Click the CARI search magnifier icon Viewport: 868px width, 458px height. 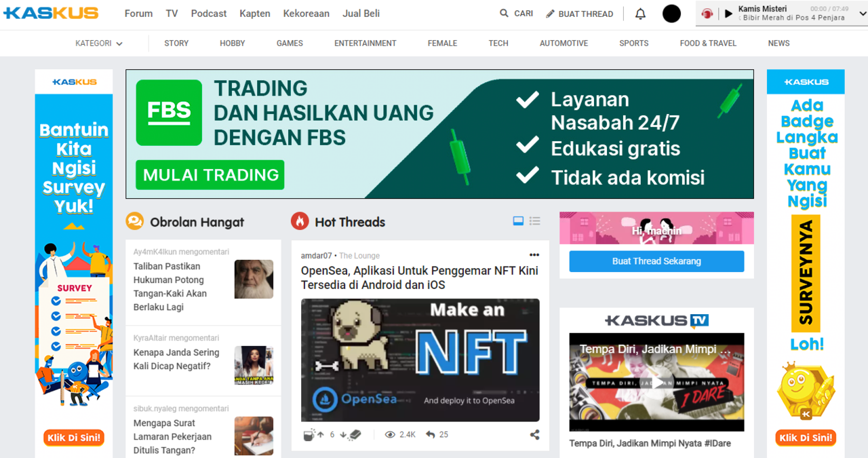pyautogui.click(x=504, y=13)
